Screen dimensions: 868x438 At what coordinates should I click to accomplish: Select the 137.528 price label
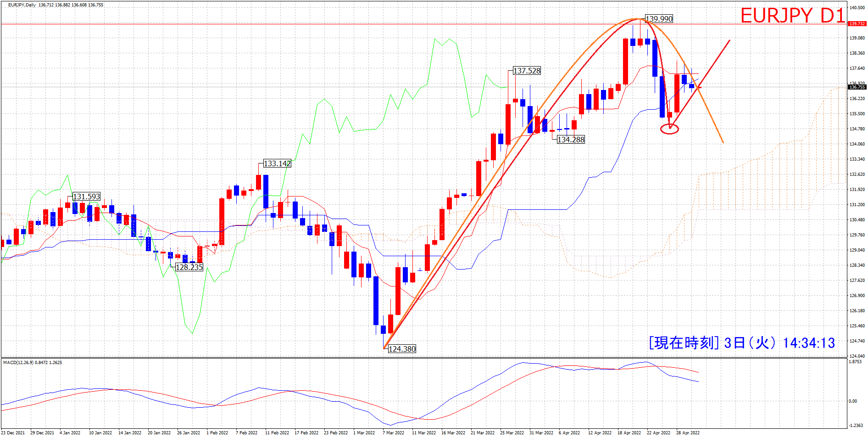coord(527,71)
